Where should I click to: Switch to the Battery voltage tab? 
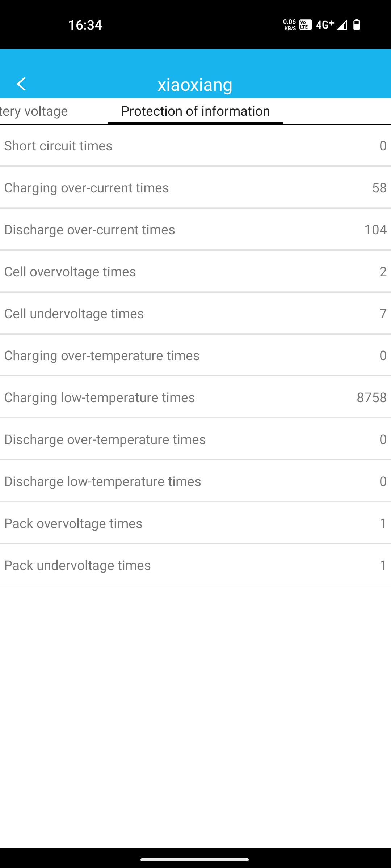point(34,111)
